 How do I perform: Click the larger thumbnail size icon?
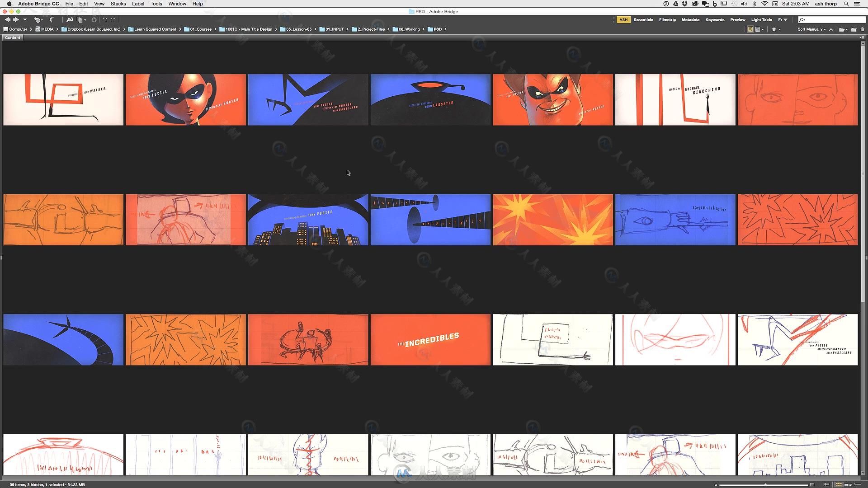(812, 485)
